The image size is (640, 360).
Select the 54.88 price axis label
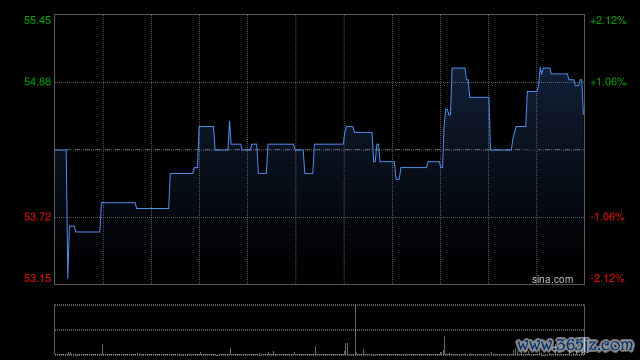click(38, 82)
